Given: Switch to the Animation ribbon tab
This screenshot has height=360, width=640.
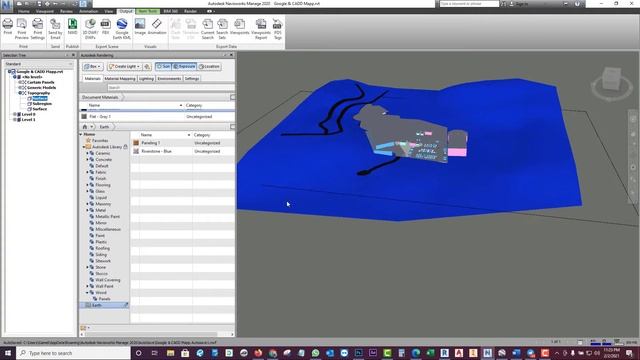Looking at the screenshot, I should (88, 11).
